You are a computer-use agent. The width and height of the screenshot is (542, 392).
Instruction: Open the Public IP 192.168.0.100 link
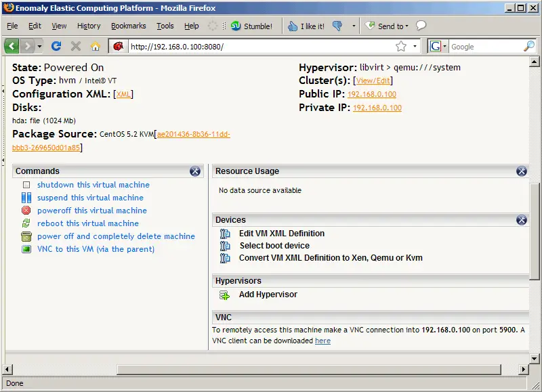click(371, 94)
